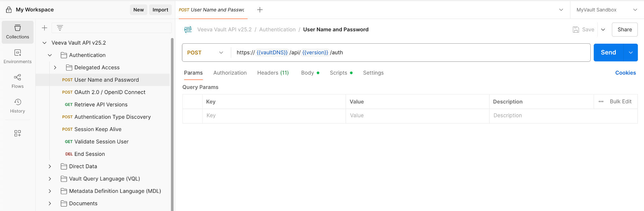Viewport: 644px width, 211px height.
Task: Open the MyVault Sandbox environment dropdown
Action: (606, 10)
